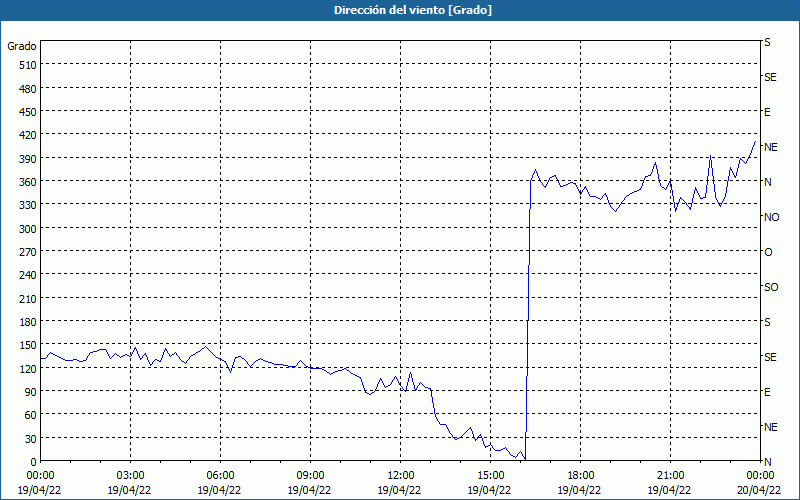Click the 'S' compass label at 180 level

click(x=767, y=322)
